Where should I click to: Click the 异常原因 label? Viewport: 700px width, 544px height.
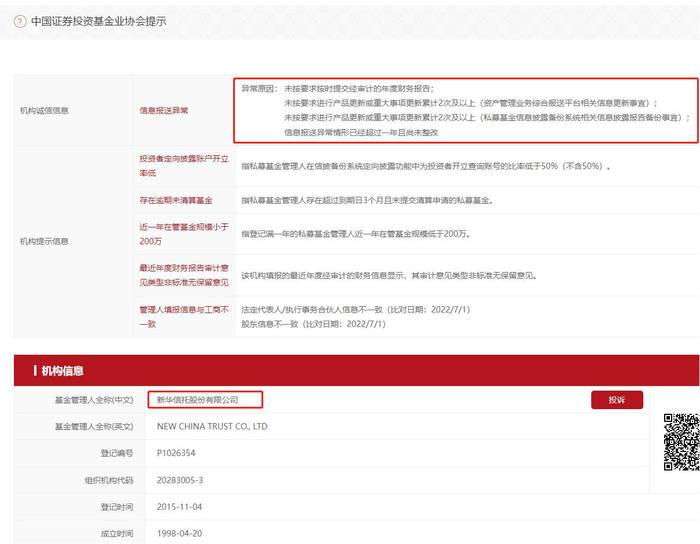pos(259,88)
